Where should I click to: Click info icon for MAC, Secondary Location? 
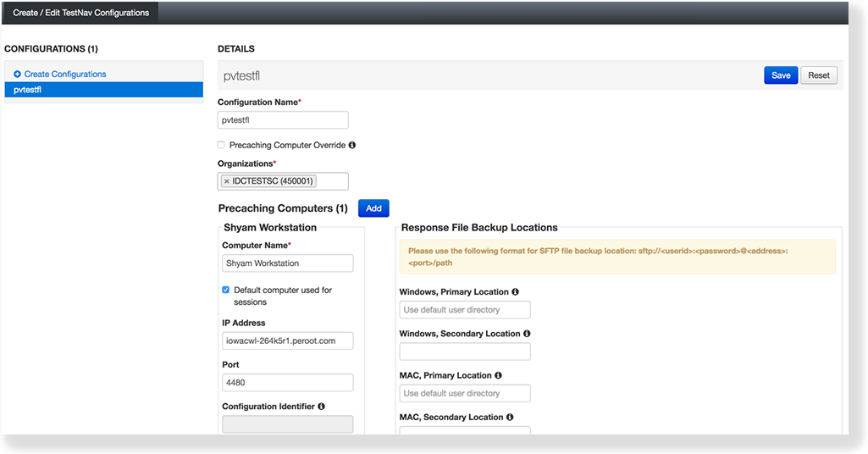click(510, 417)
